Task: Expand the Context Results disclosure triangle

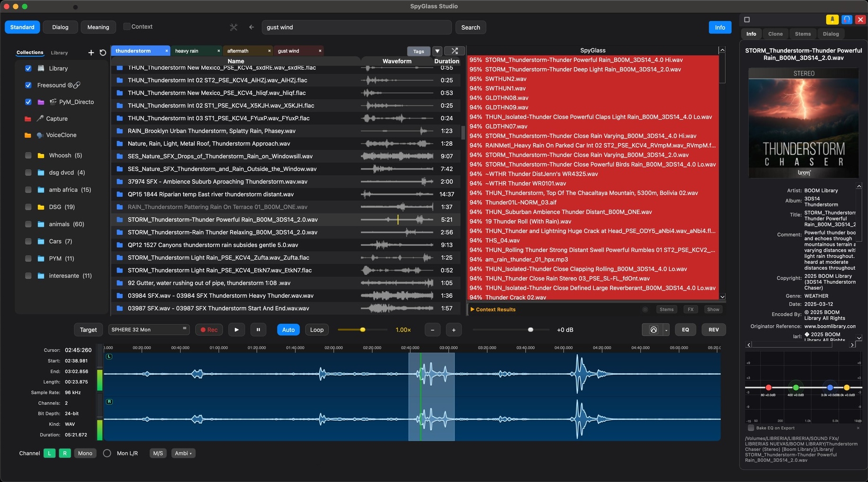Action: click(x=472, y=310)
